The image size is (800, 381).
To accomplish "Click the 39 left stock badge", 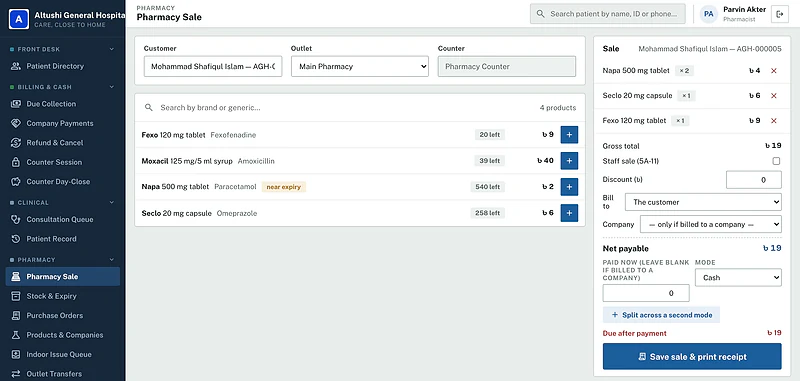I will click(x=490, y=161).
